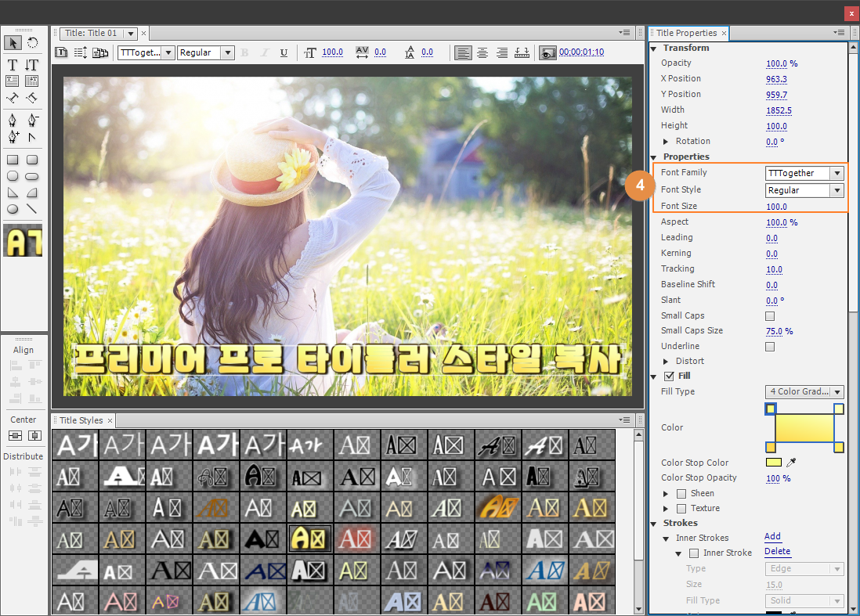Click the timecode 00:00:01:10
This screenshot has height=616, width=860.
pos(581,52)
